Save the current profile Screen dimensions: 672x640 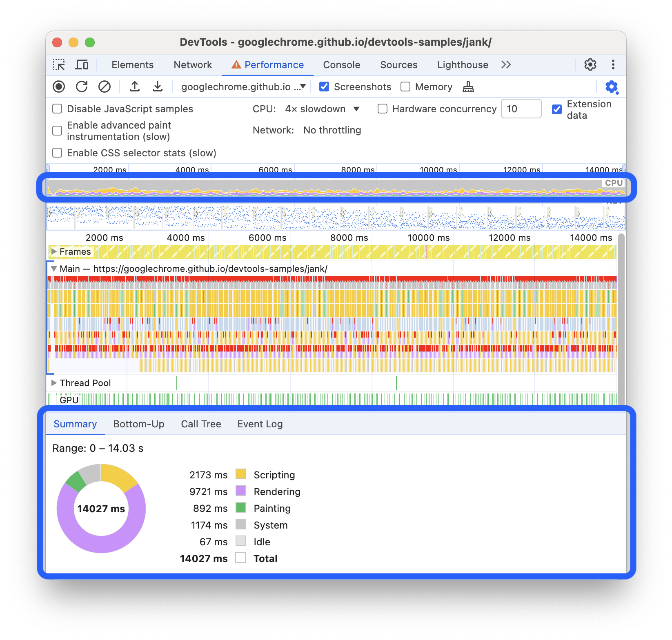click(x=158, y=87)
